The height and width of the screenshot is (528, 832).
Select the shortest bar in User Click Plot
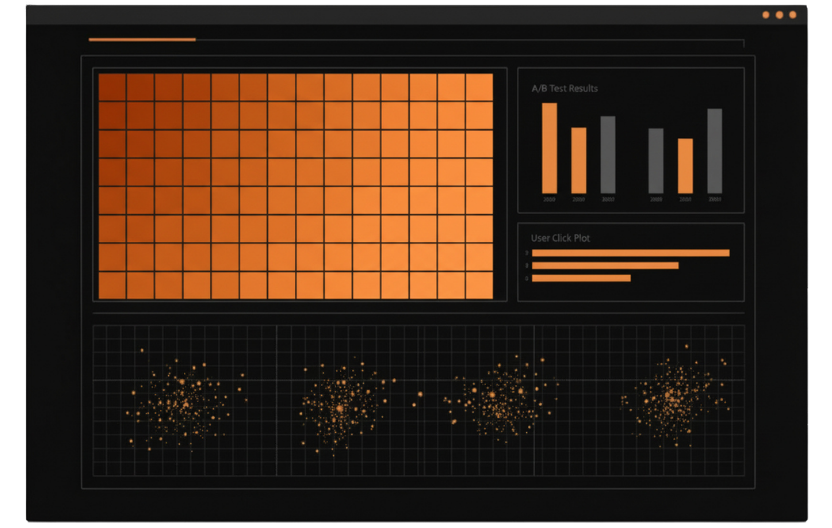[x=581, y=278]
